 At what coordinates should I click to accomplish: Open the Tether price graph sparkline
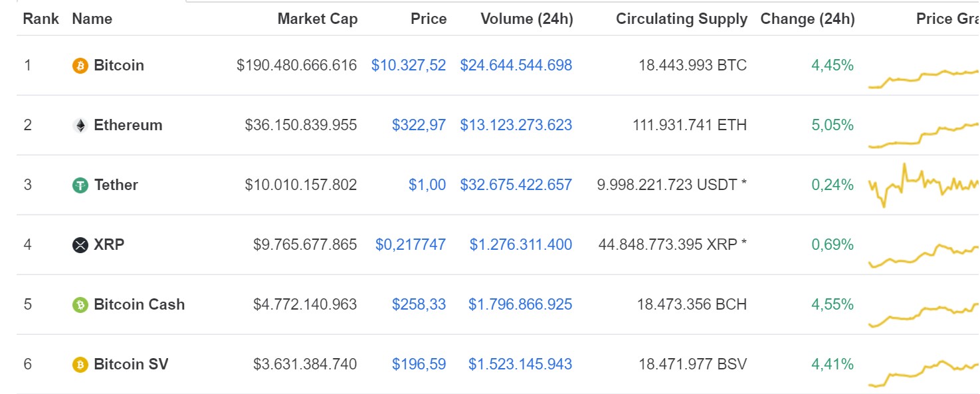pos(924,185)
